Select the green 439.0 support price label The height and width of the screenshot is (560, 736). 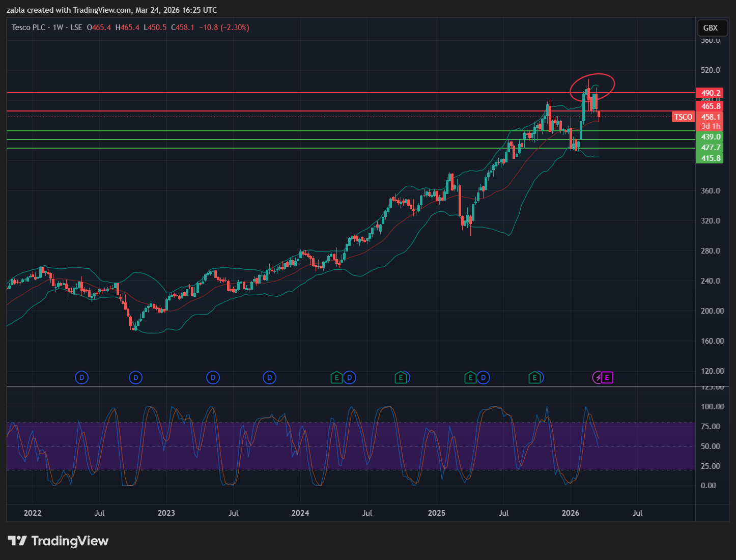coord(710,137)
